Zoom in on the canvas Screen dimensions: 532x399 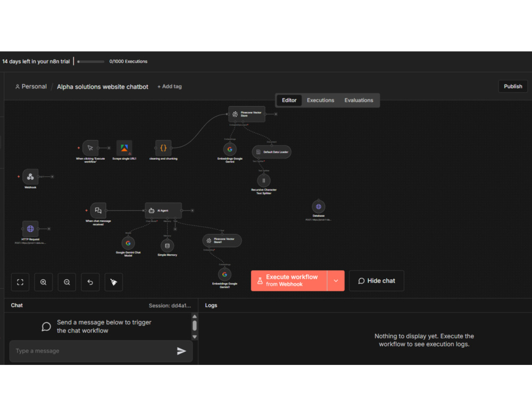(44, 282)
